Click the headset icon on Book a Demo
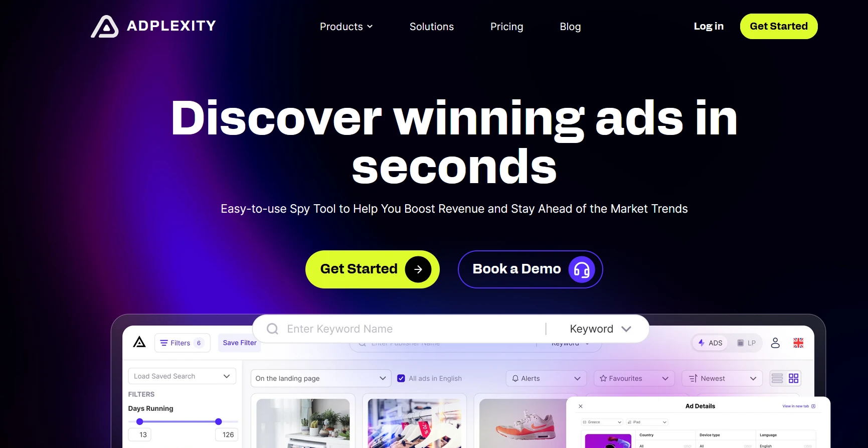Screen dimensions: 868x448 (x=582, y=270)
